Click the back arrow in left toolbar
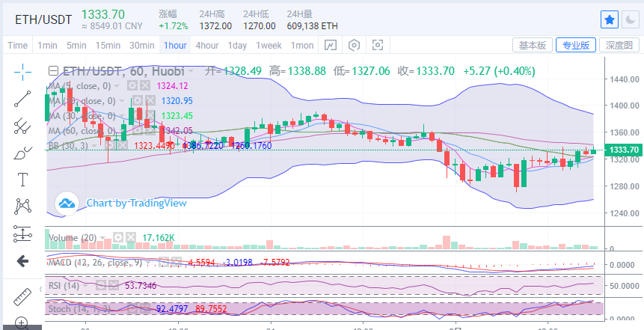Viewport: 644px width, 330px height. [x=22, y=261]
